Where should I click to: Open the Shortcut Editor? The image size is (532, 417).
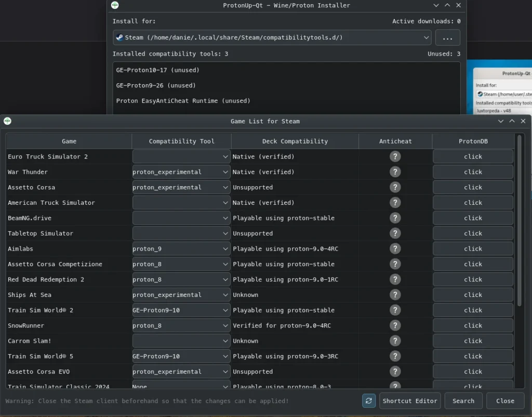pos(410,401)
